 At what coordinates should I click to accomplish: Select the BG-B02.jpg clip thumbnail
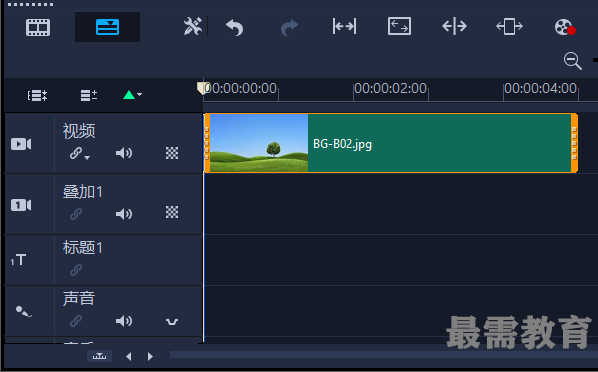pyautogui.click(x=259, y=143)
